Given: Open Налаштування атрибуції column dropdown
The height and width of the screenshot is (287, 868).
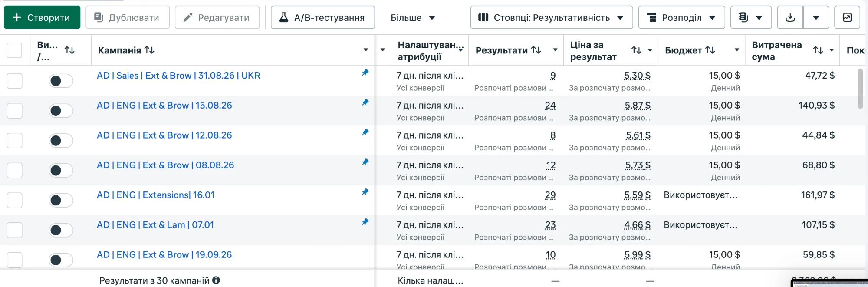Looking at the screenshot, I should [460, 50].
